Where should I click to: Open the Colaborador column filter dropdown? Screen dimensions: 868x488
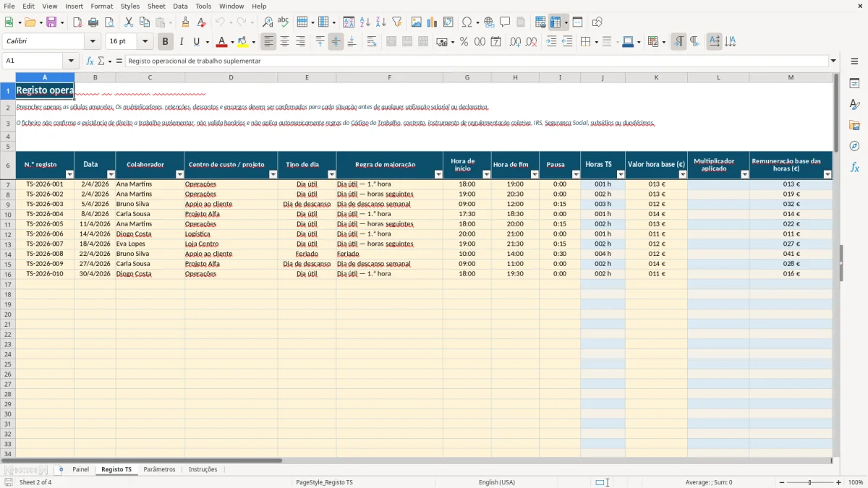[x=180, y=174]
